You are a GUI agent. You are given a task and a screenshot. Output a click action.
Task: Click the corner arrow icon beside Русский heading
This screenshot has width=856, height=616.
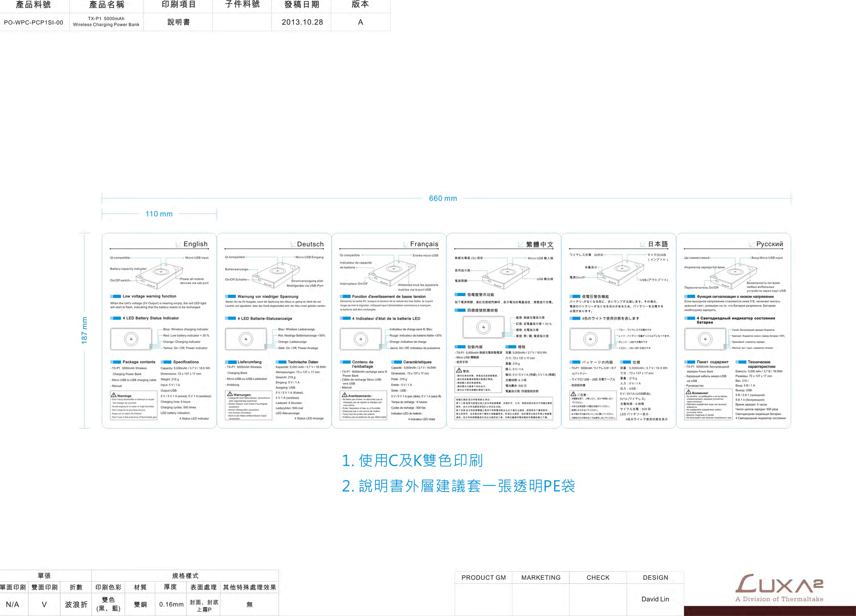752,245
